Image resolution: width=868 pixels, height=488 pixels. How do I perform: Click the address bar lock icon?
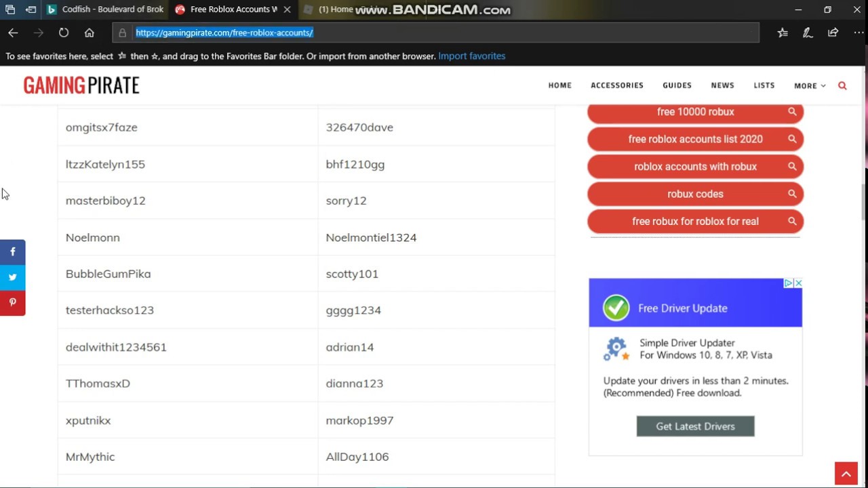(x=122, y=33)
